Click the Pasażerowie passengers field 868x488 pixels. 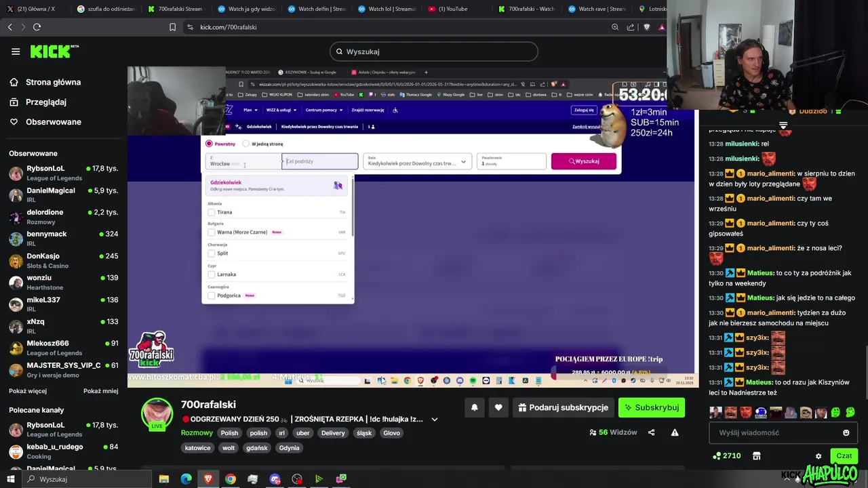(x=511, y=161)
